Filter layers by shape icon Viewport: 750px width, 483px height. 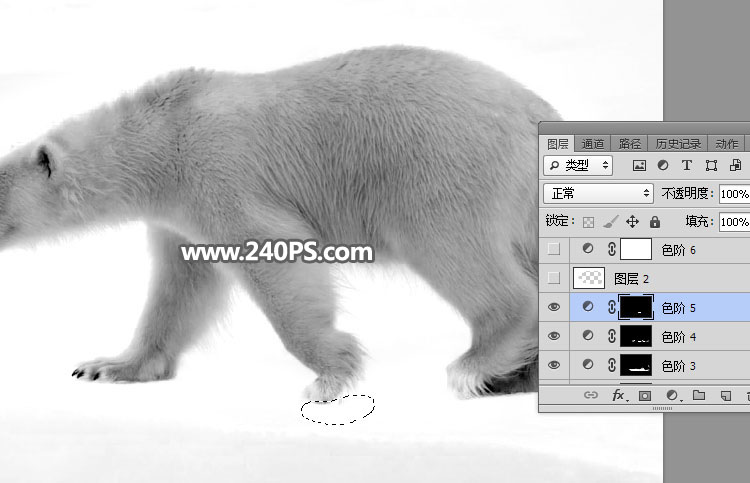[x=711, y=165]
